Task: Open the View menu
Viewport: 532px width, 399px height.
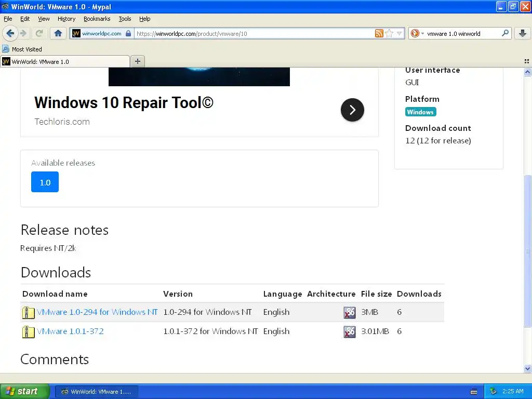Action: pos(44,19)
